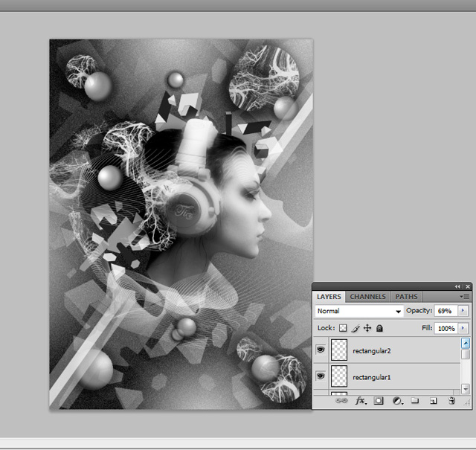Create new fill or adjustment layer
The width and height of the screenshot is (476, 450).
pos(397,400)
